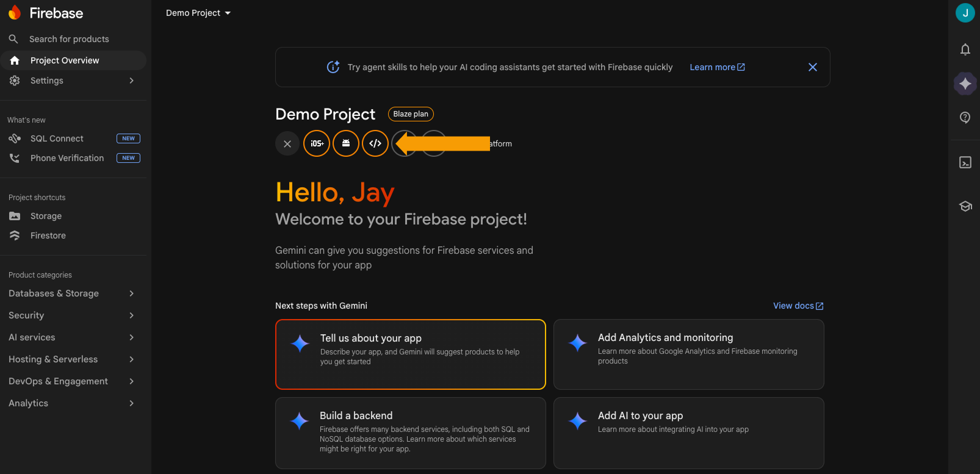Viewport: 980px width, 474px height.
Task: Select Project Overview in sidebar
Action: pyautogui.click(x=73, y=60)
